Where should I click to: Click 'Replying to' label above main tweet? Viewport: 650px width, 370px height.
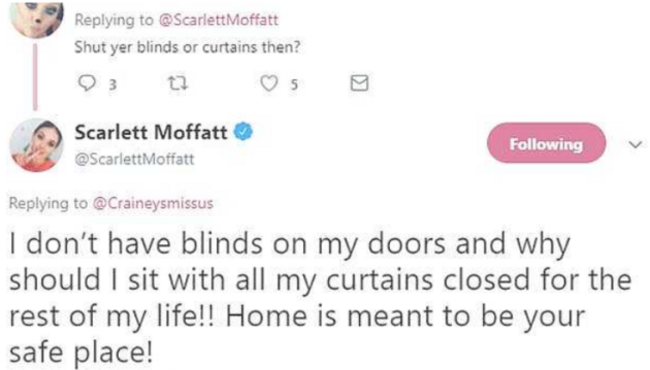click(x=48, y=203)
